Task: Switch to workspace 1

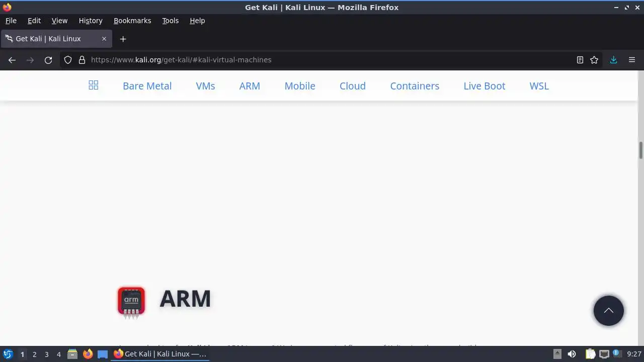Action: pyautogui.click(x=22, y=354)
